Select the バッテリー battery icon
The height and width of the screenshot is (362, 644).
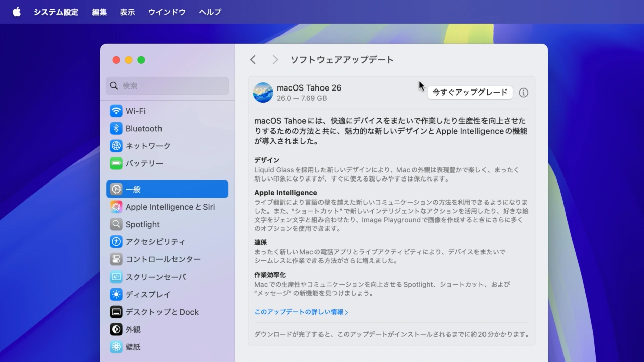point(116,163)
